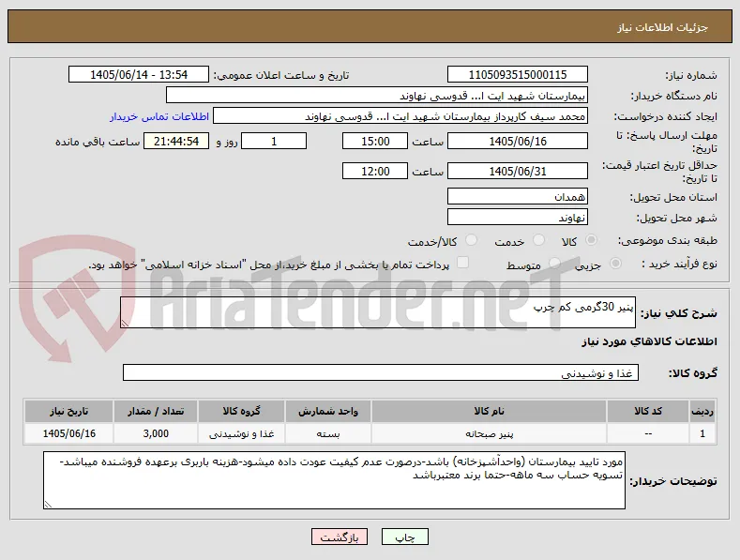The width and height of the screenshot is (740, 560).
Task: Click the header title جزئیات اطلاعات نیاز
Action: [662, 27]
